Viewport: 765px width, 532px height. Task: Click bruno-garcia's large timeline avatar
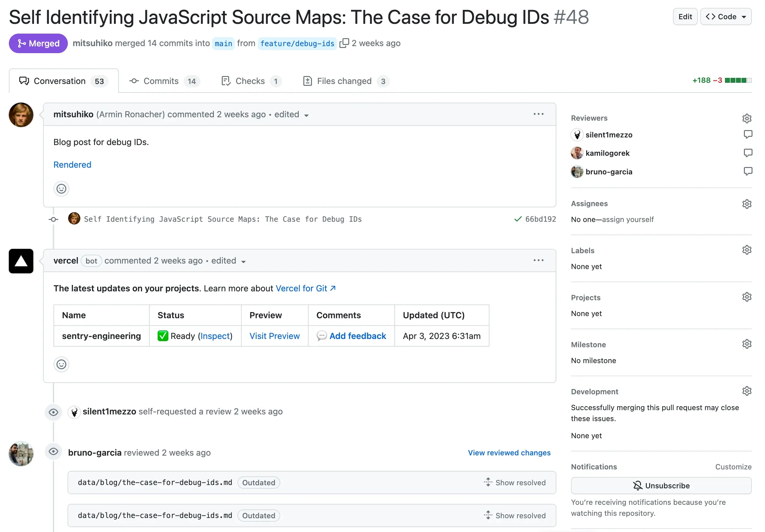(x=21, y=454)
